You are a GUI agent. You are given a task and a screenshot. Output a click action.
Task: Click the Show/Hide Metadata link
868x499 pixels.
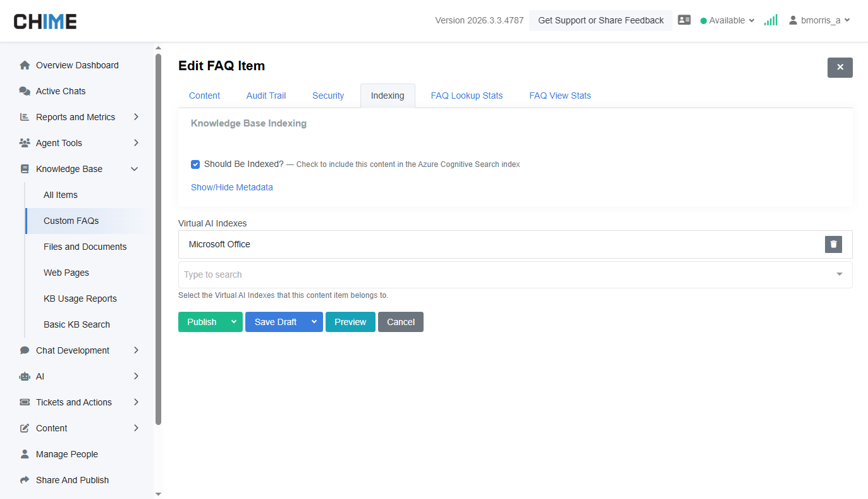tap(232, 187)
